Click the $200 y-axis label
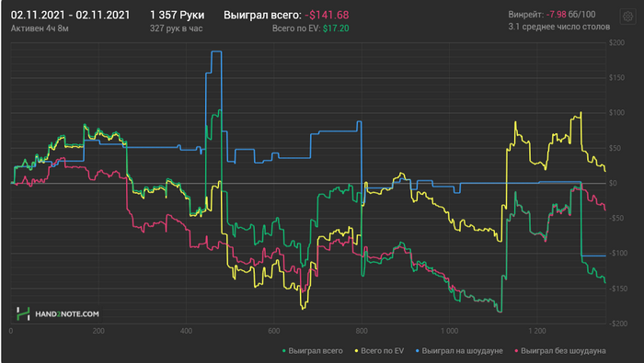Viewport: 644px width, 363px height. coord(617,42)
